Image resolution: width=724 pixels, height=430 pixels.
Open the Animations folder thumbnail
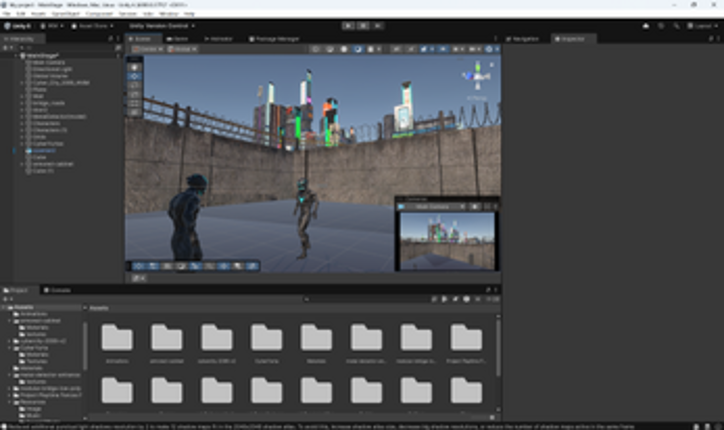coord(117,338)
